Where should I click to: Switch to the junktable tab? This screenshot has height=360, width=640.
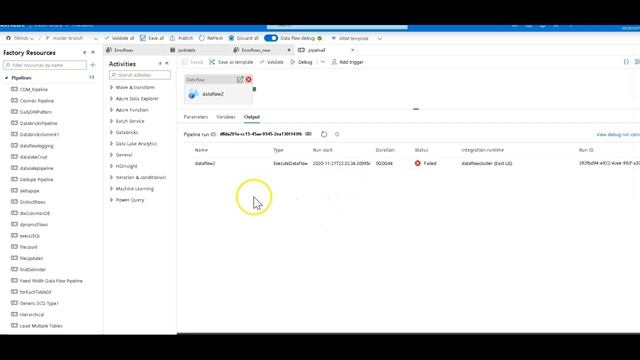tap(187, 50)
